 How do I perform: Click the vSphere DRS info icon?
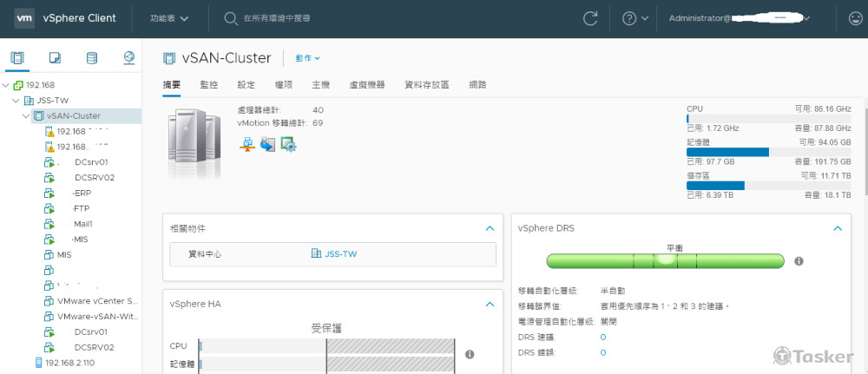pos(799,261)
